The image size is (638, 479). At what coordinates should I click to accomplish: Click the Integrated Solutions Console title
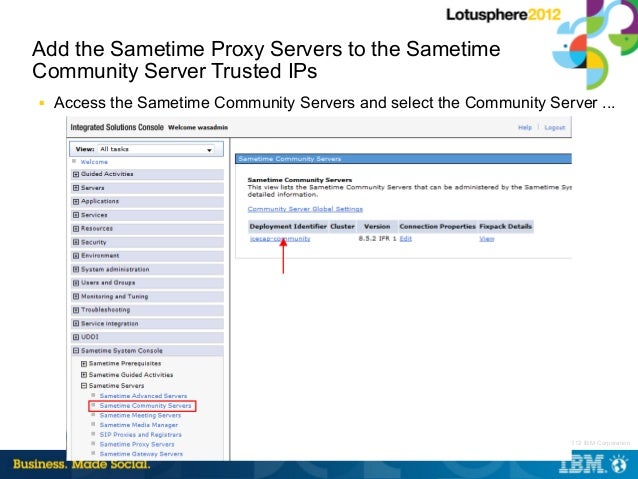pos(117,127)
